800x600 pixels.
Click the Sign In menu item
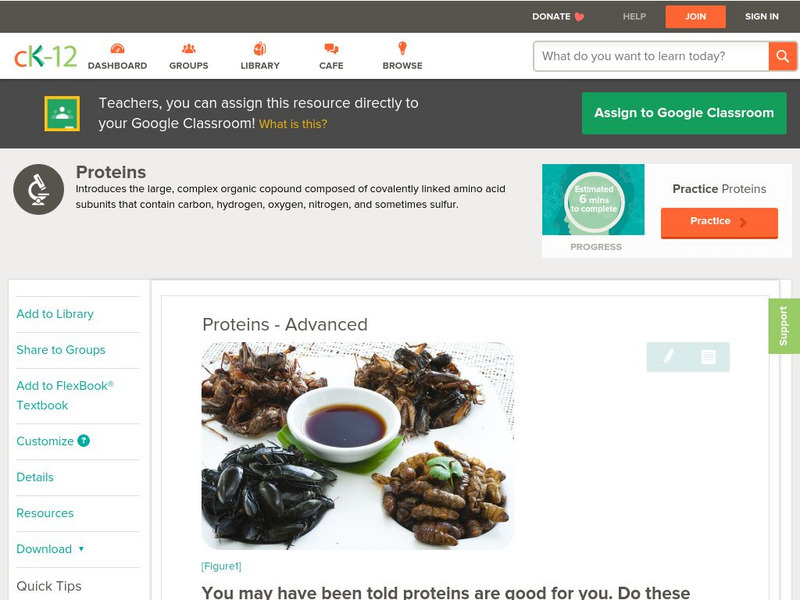coord(761,16)
